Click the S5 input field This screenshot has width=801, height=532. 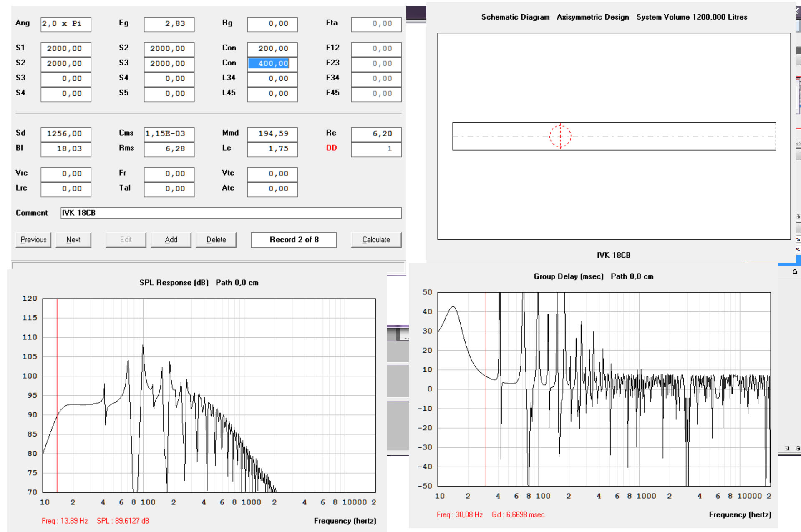pos(169,94)
